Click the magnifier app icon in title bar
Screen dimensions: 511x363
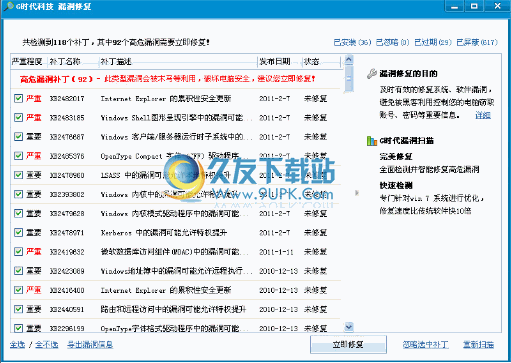[8, 6]
